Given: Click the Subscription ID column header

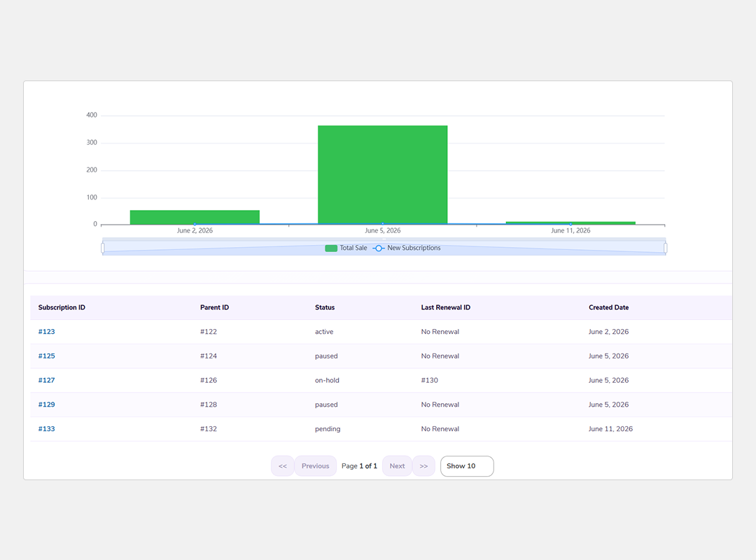Looking at the screenshot, I should click(x=62, y=308).
